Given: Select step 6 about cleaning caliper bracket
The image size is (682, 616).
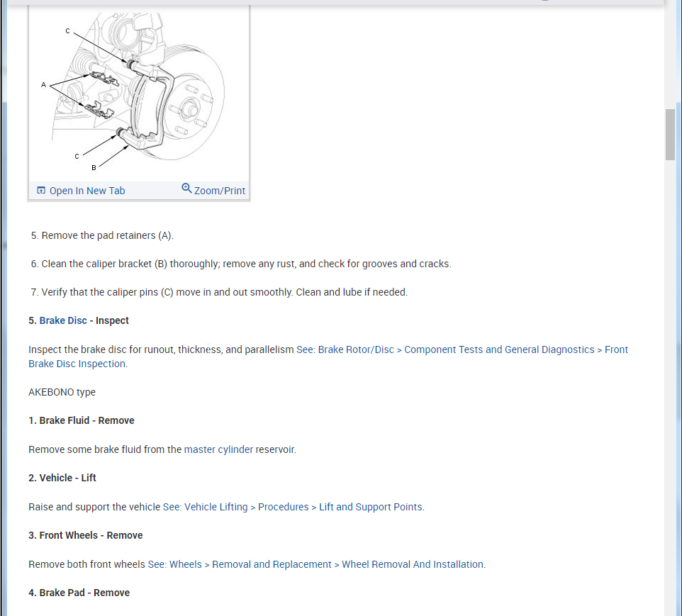Looking at the screenshot, I should 241,264.
